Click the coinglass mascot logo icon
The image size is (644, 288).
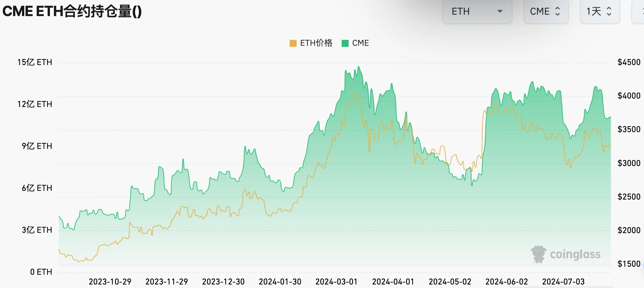[x=539, y=254]
